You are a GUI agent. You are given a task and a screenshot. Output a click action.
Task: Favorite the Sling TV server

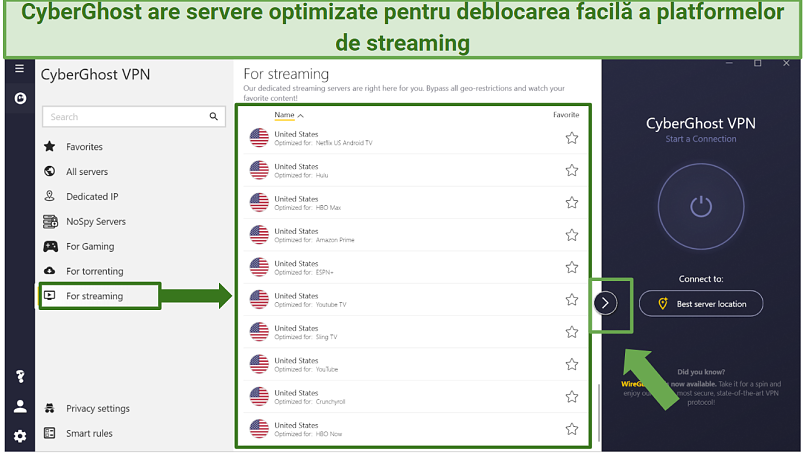[572, 332]
